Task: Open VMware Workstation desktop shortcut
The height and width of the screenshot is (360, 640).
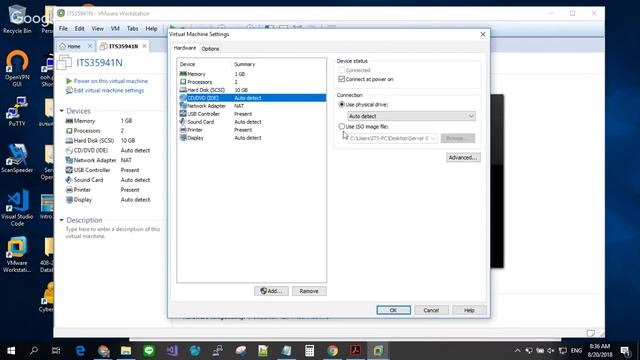Action: point(17,254)
